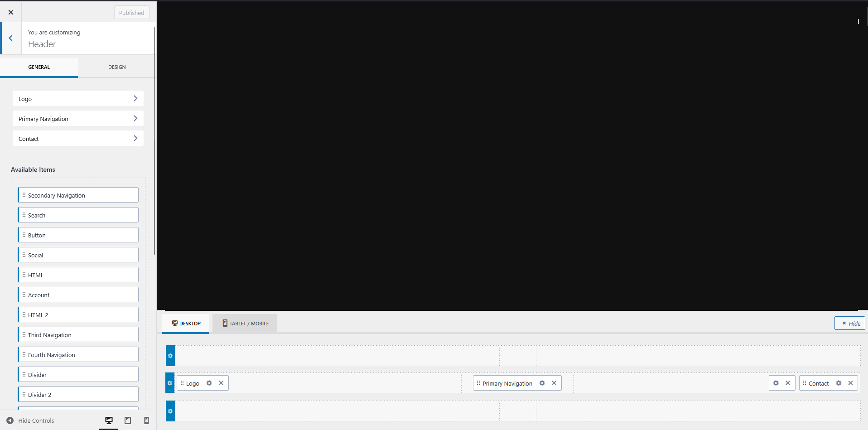This screenshot has width=868, height=430.
Task: Switch preview to tablet device icon
Action: click(128, 420)
